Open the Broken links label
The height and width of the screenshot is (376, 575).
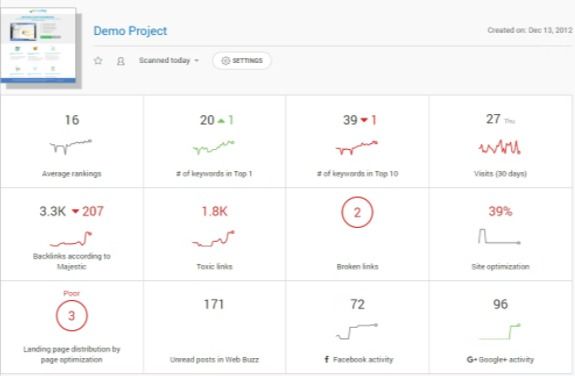(358, 266)
